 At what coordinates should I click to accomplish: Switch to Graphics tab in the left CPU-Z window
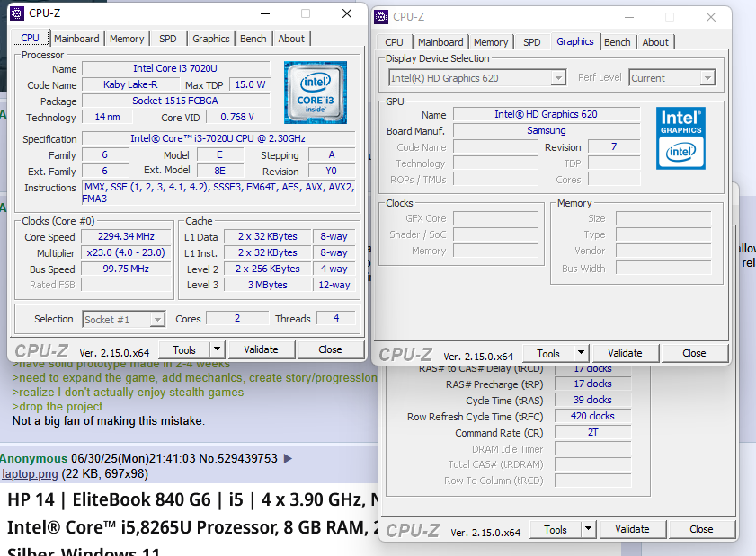click(x=211, y=39)
